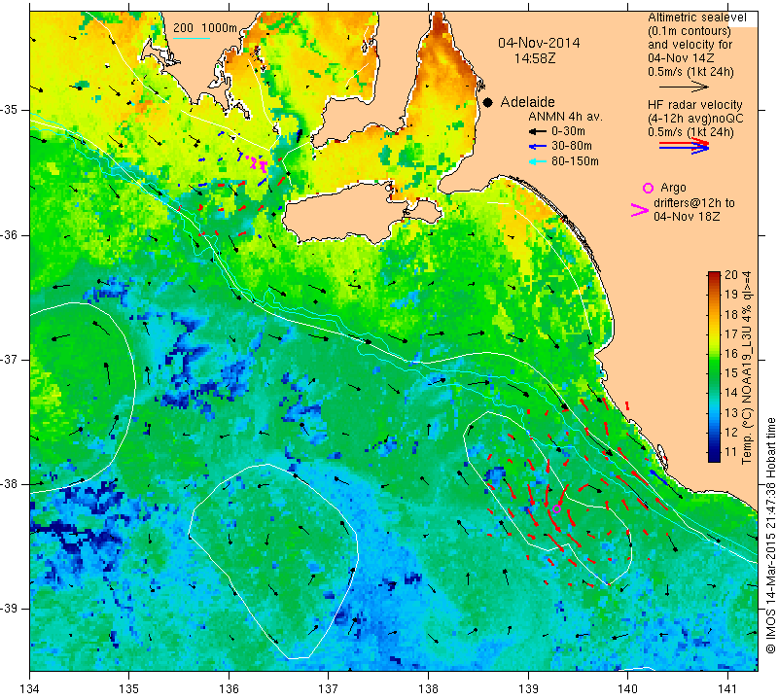778x700 pixels.
Task: Click the cyan bathymetry line legend sample
Action: coord(192,38)
